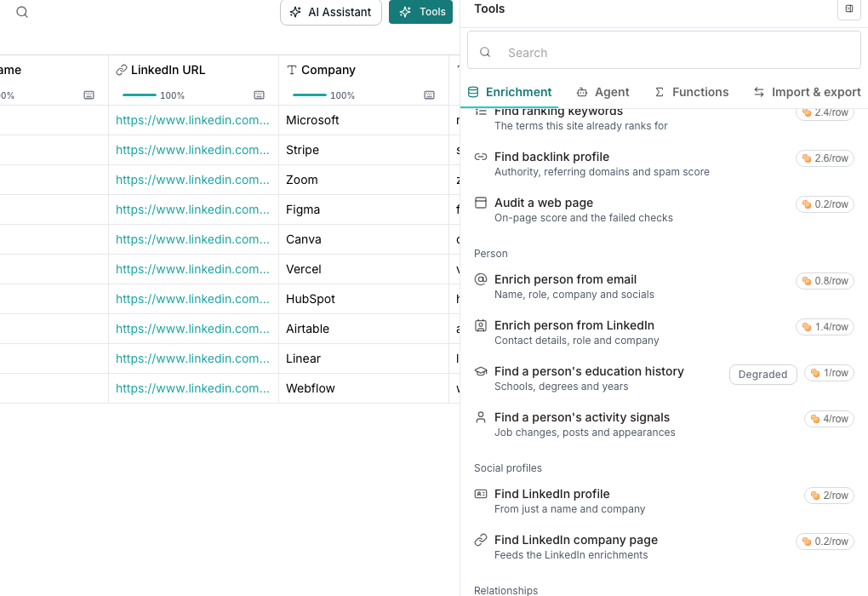Choose the Find backlink profile enrichment

point(664,164)
